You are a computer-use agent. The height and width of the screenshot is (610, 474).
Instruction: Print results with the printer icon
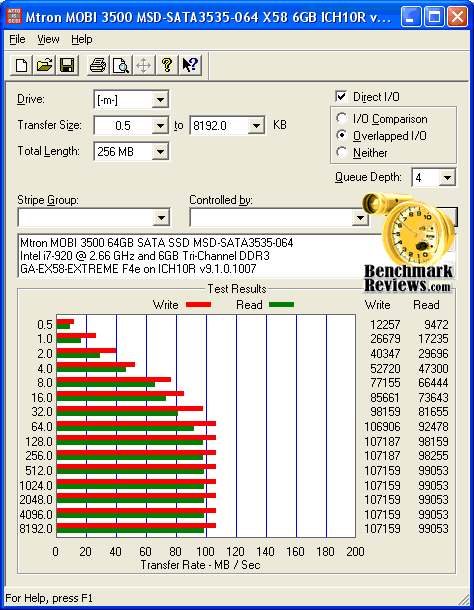point(98,65)
